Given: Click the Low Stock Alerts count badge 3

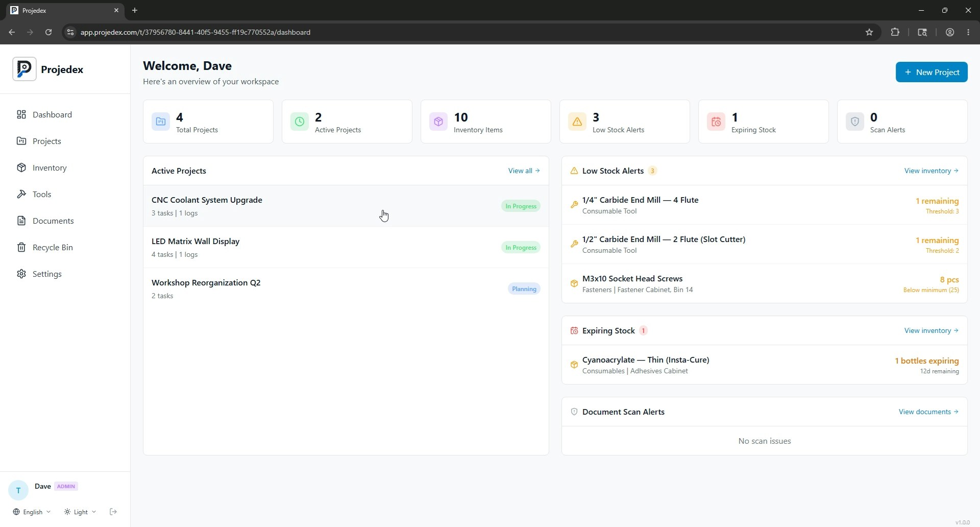Looking at the screenshot, I should coord(652,171).
